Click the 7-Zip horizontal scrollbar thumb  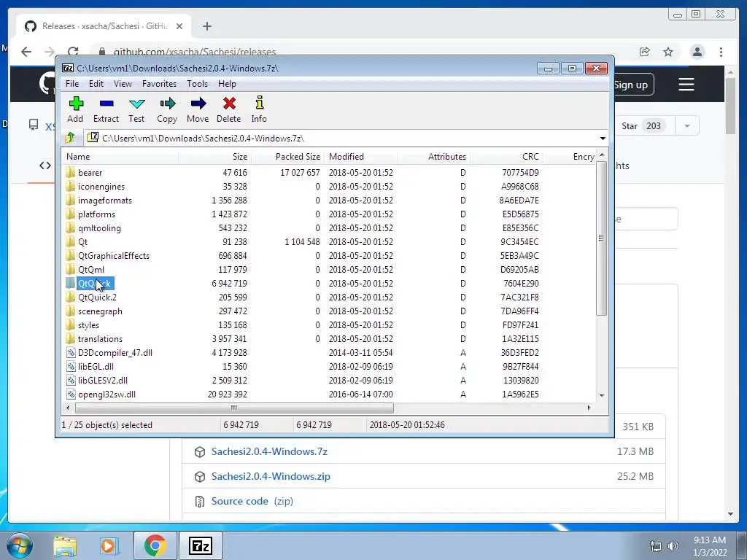pyautogui.click(x=234, y=408)
